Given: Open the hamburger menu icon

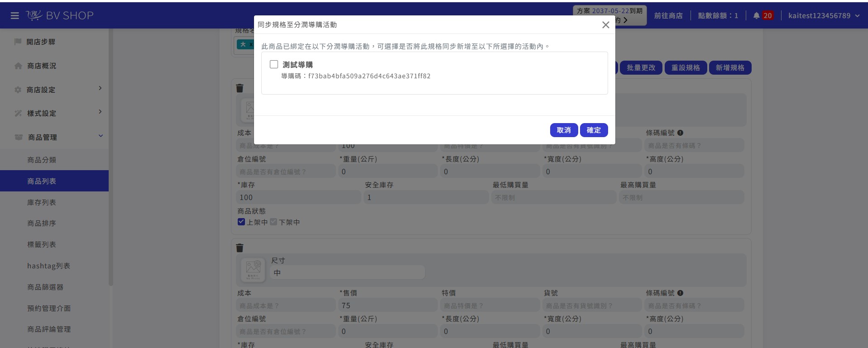Looking at the screenshot, I should point(14,16).
